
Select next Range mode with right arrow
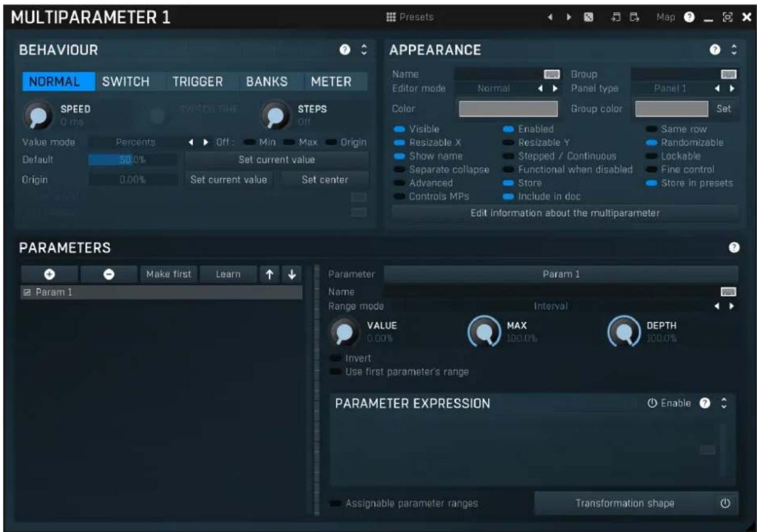coord(733,306)
